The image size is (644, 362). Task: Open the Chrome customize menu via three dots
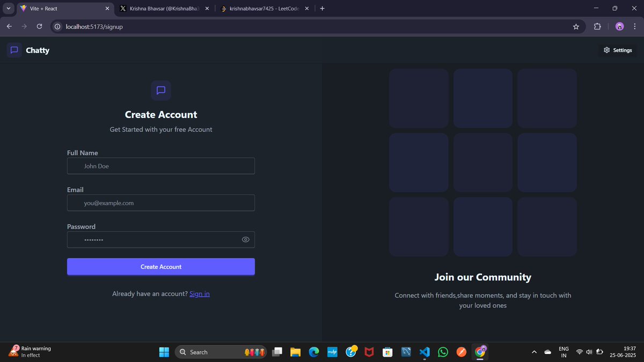click(635, 26)
